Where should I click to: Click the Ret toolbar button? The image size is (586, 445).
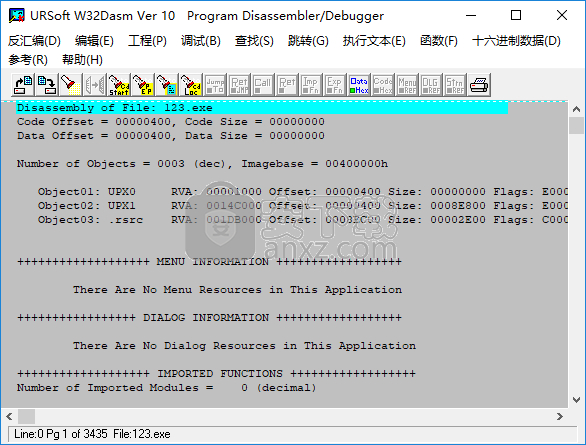(x=287, y=85)
